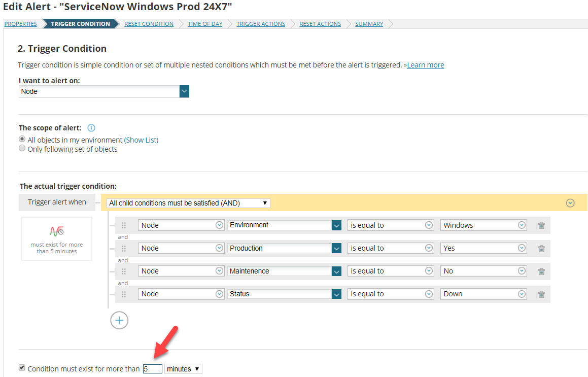Viewport: 588px width, 377px height.
Task: Open the Down value dropdown
Action: pos(483,294)
